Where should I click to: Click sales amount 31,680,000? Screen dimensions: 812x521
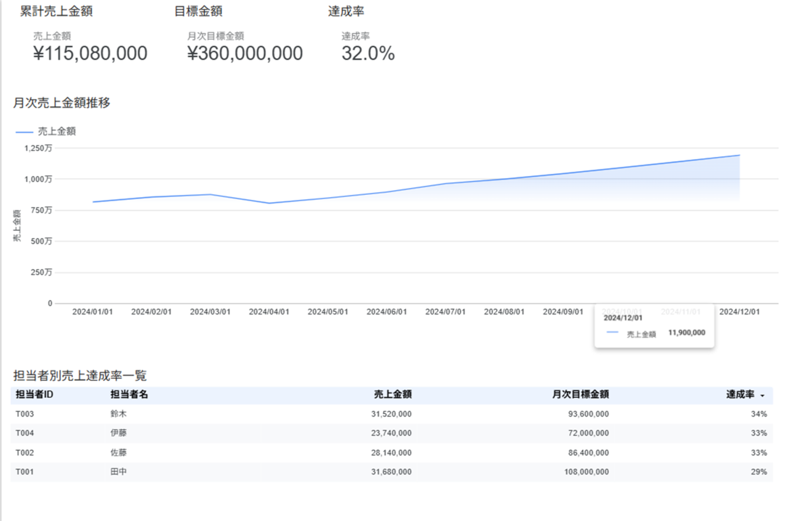[x=392, y=472]
